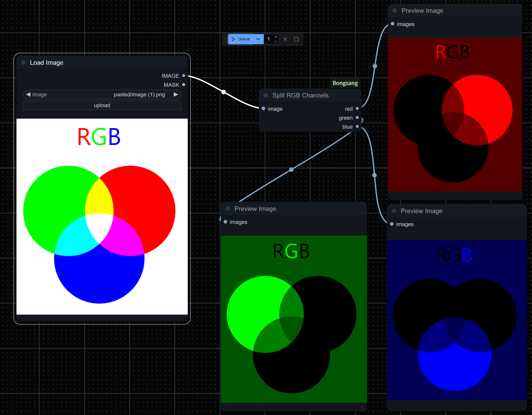Select the next image with the right arrow

coord(176,94)
